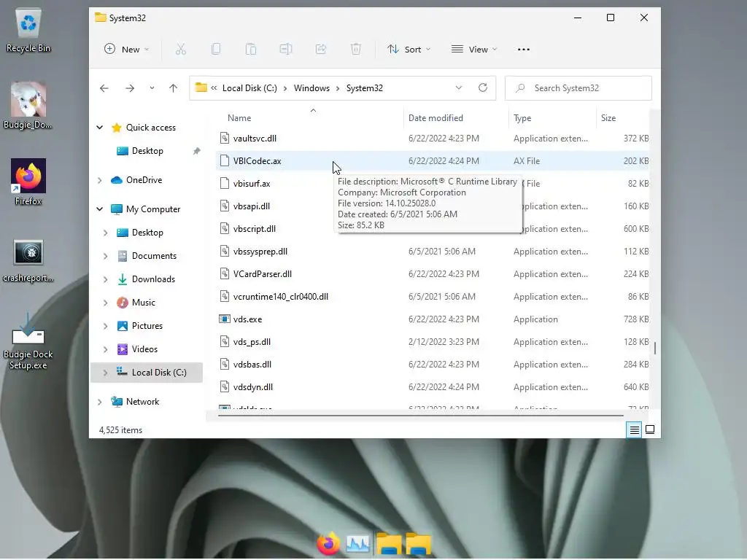The image size is (747, 560).
Task: Click inside the Search System32 field
Action: pyautogui.click(x=578, y=88)
